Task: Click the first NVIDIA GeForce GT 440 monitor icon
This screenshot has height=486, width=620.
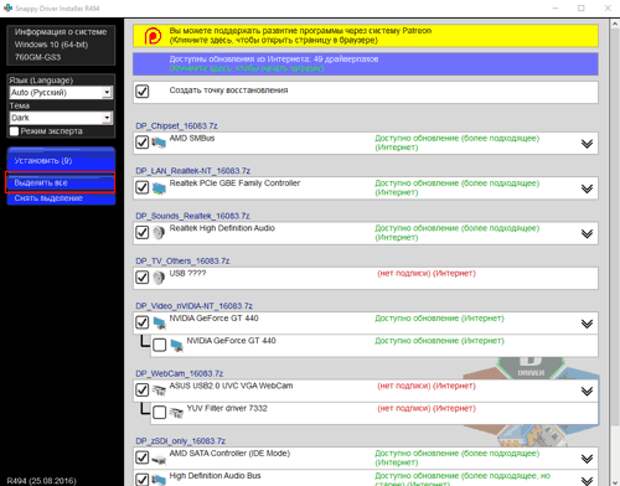Action: pyautogui.click(x=159, y=323)
